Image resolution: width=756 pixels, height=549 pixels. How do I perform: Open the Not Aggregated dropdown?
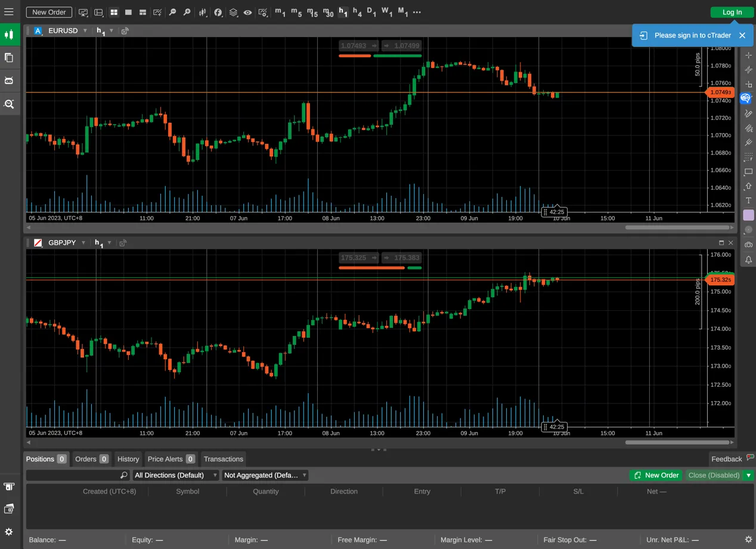click(265, 475)
